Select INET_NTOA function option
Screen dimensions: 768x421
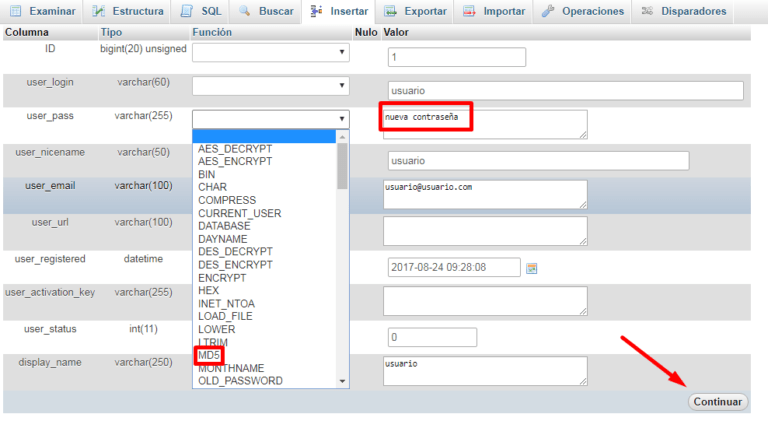point(226,304)
